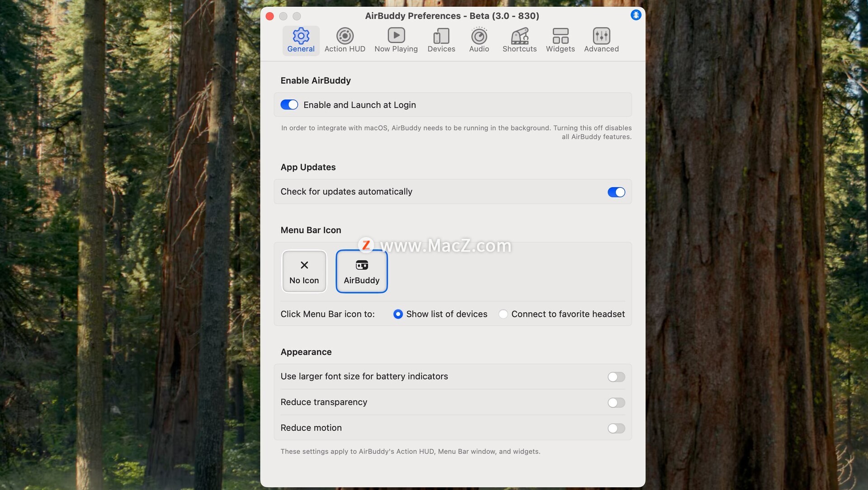Choose the AirBuddy menu bar icon option
This screenshot has width=868, height=490.
(362, 271)
